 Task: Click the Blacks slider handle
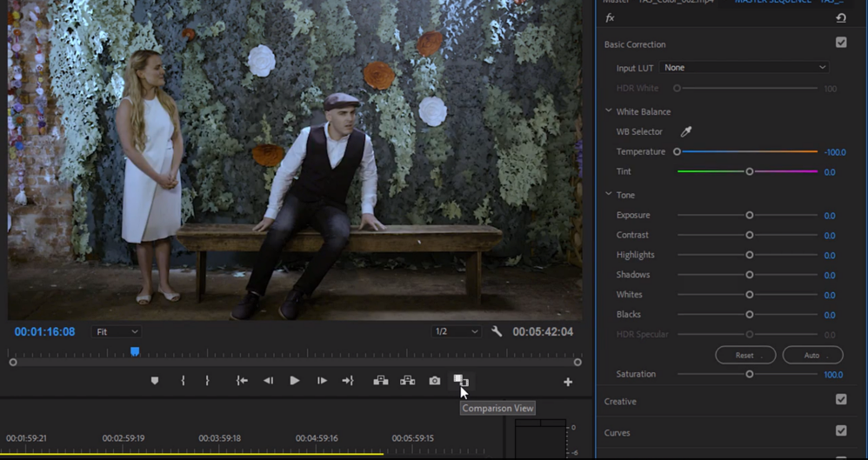(750, 315)
